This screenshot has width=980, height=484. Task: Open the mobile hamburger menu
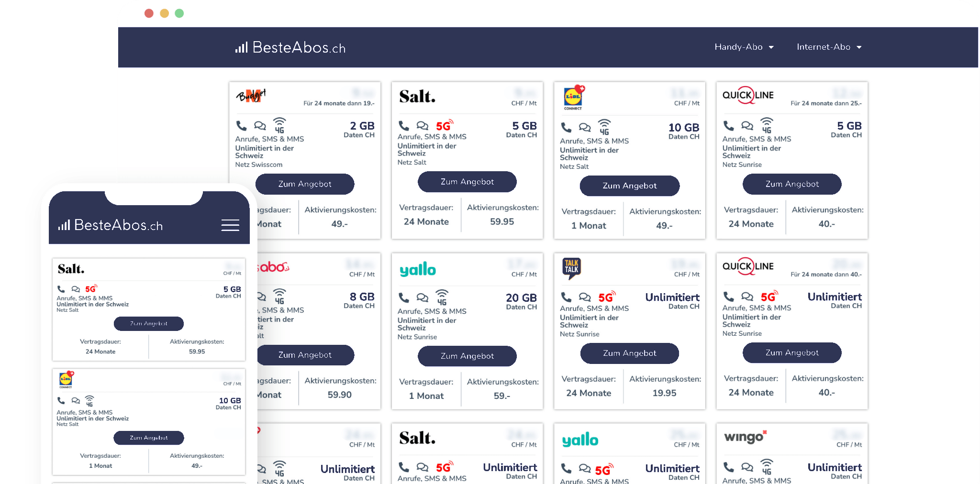[230, 225]
